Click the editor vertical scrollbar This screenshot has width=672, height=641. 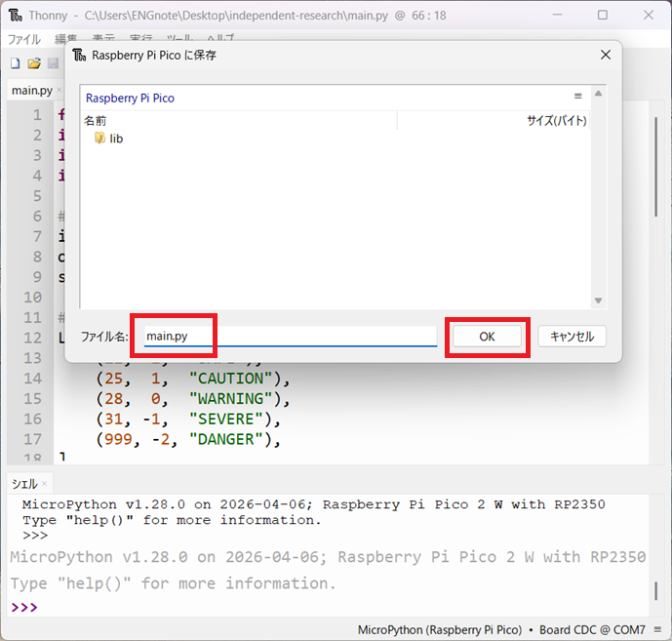coord(655,167)
